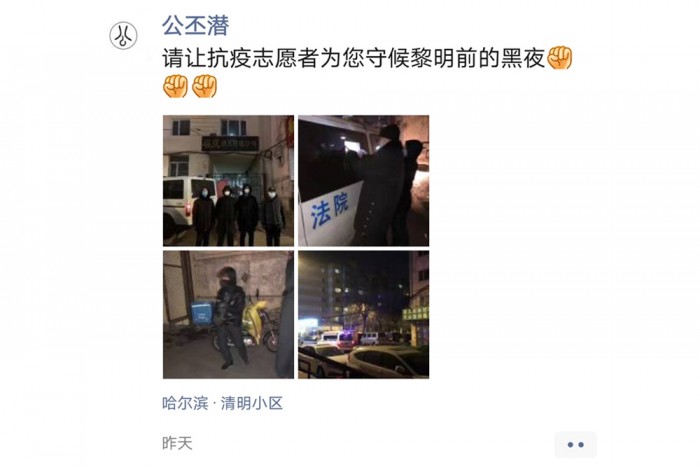Open the two-dot comment menu button
Screen dimensions: 700x467
[x=575, y=445]
